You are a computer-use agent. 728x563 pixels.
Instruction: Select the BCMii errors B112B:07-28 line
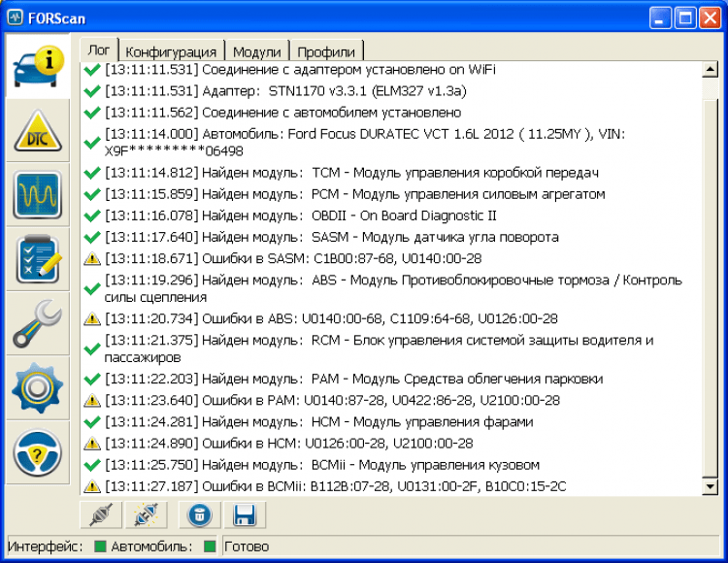(335, 486)
